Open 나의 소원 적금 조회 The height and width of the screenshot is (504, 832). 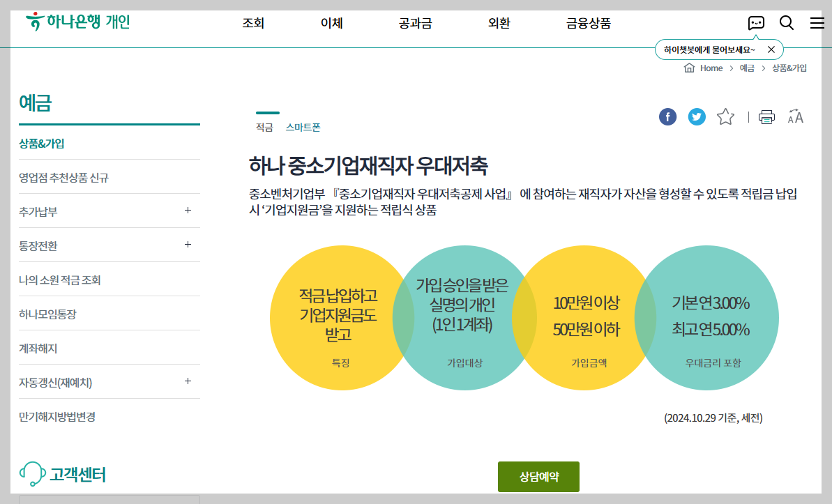click(60, 280)
